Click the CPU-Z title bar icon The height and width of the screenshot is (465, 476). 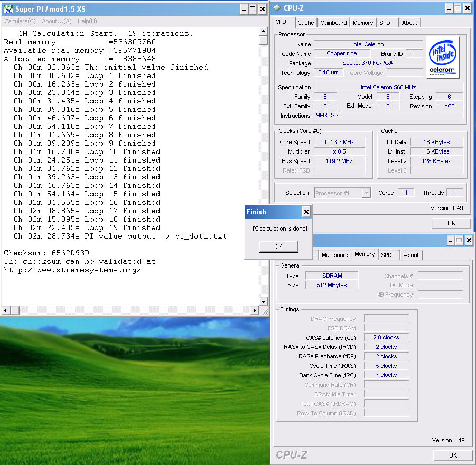pos(276,8)
